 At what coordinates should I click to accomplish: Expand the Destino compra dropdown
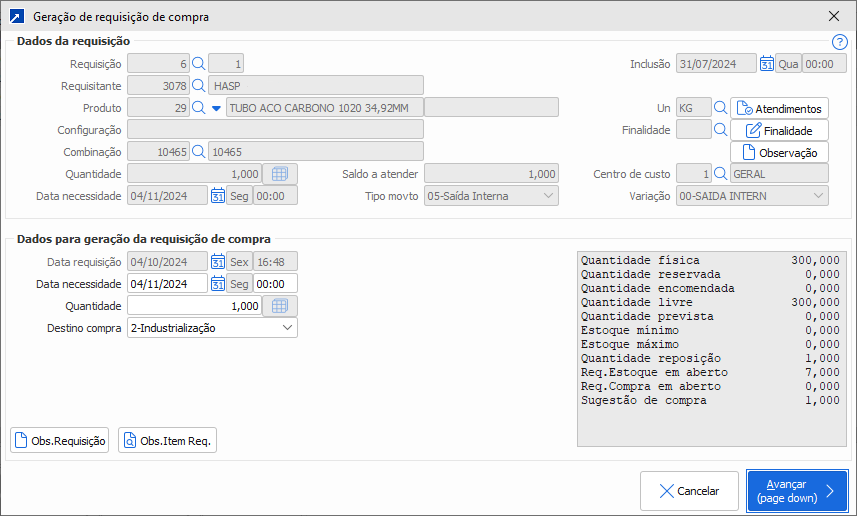[x=287, y=328]
